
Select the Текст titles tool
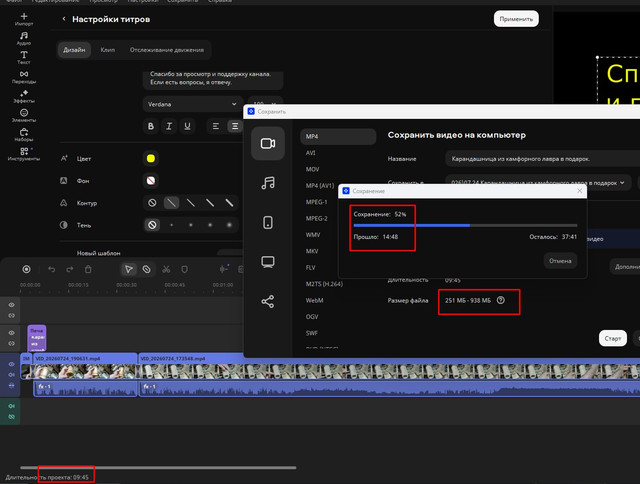(x=24, y=57)
